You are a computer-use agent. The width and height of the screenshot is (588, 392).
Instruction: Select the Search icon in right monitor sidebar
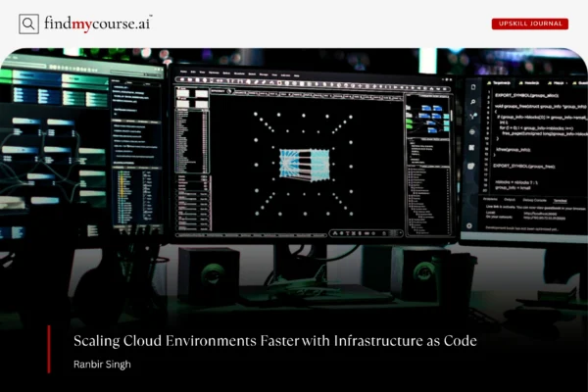tap(473, 102)
